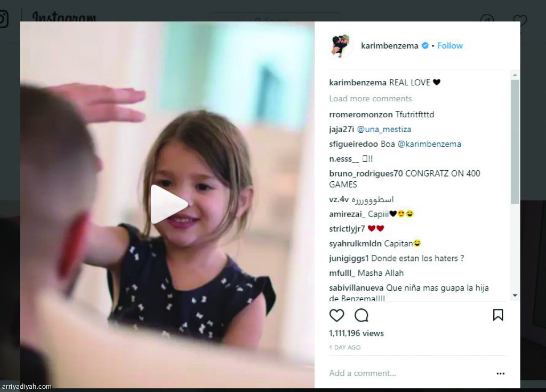This screenshot has width=546, height=392.
Task: Click the comments scrollbar thumb
Action: pos(515,142)
